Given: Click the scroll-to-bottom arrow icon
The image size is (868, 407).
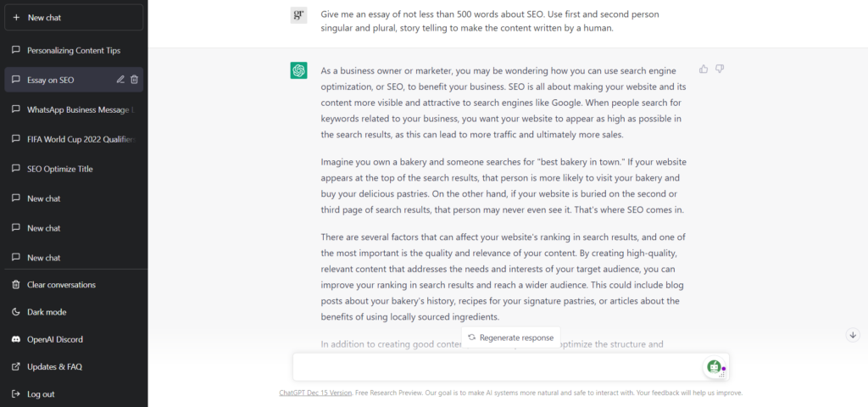Looking at the screenshot, I should pos(853,335).
